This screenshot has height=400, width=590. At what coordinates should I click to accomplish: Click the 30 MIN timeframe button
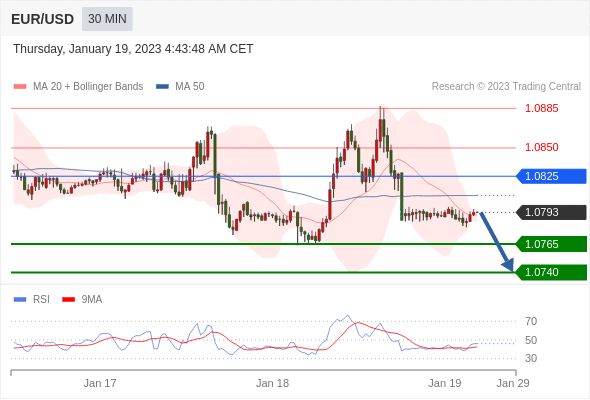pyautogui.click(x=107, y=19)
